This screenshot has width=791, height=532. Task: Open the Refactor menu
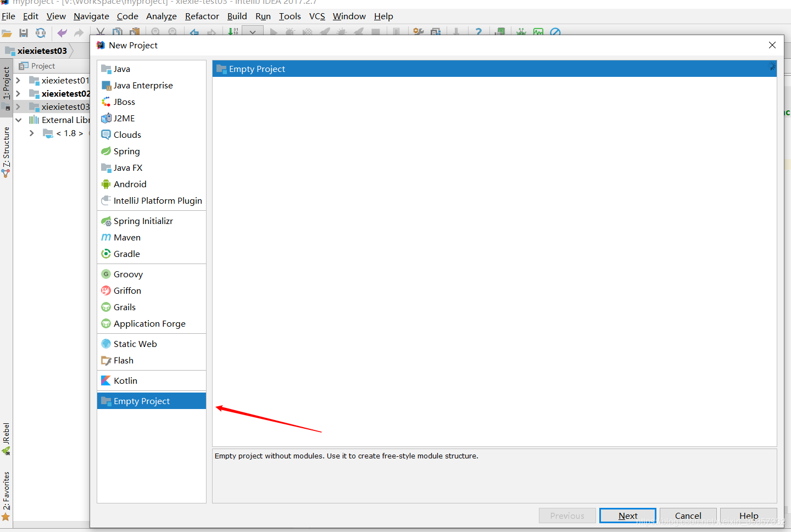pos(202,16)
